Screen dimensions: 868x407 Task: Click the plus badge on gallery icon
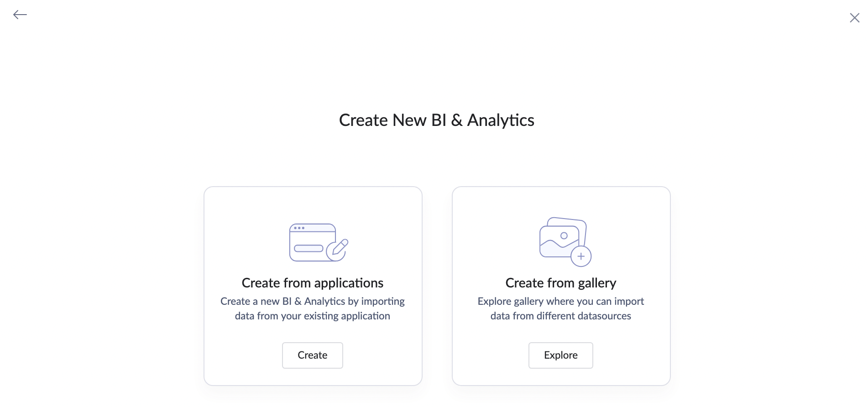point(581,256)
